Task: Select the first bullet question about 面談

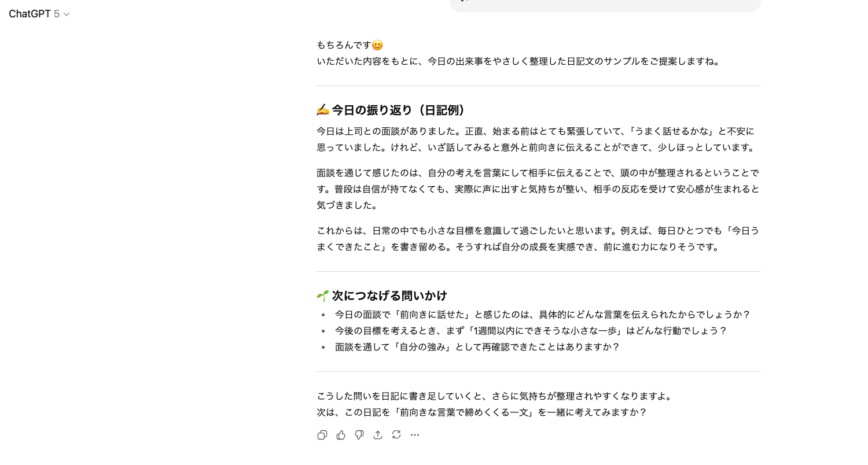Action: click(542, 315)
